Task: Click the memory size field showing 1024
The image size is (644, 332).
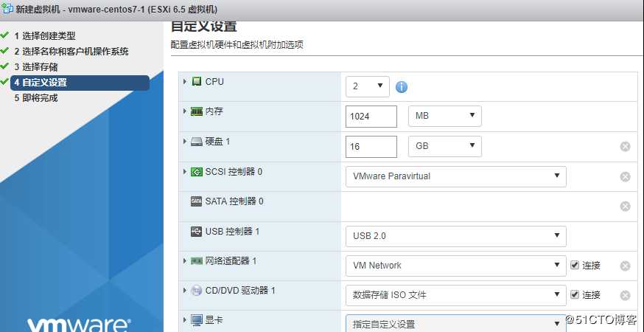Action: point(371,117)
